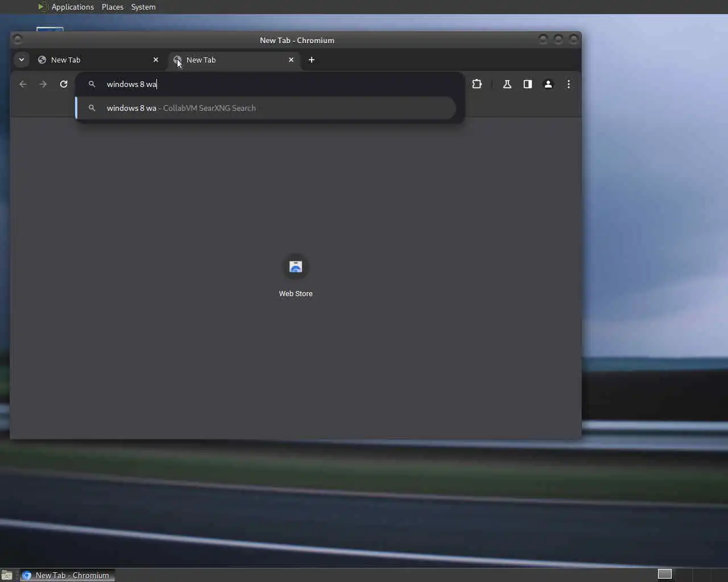Viewport: 728px width, 582px height.
Task: Select 'windows 8 wa' SearXNG search suggestion
Action: [266, 108]
